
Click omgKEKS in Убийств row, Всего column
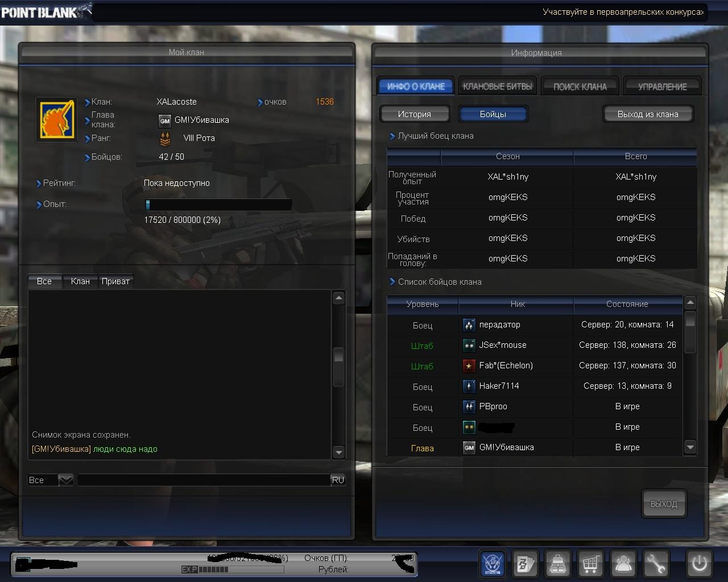[x=636, y=238]
